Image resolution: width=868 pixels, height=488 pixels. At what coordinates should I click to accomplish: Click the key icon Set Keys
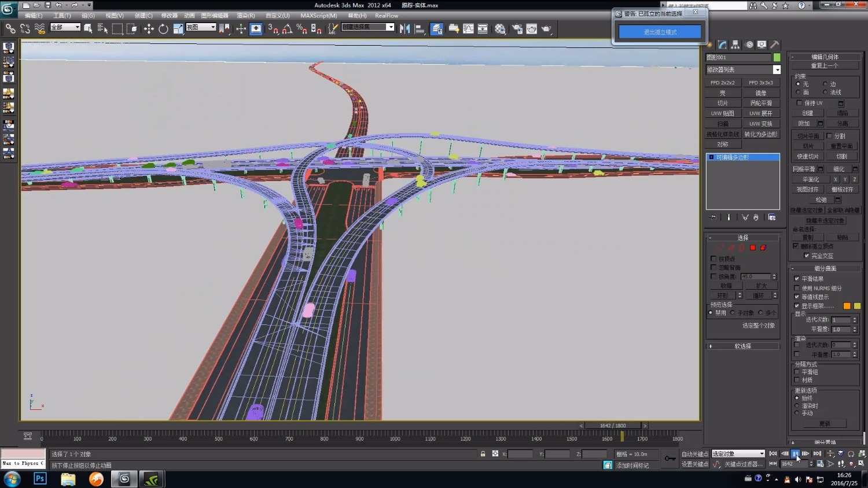pyautogui.click(x=670, y=459)
